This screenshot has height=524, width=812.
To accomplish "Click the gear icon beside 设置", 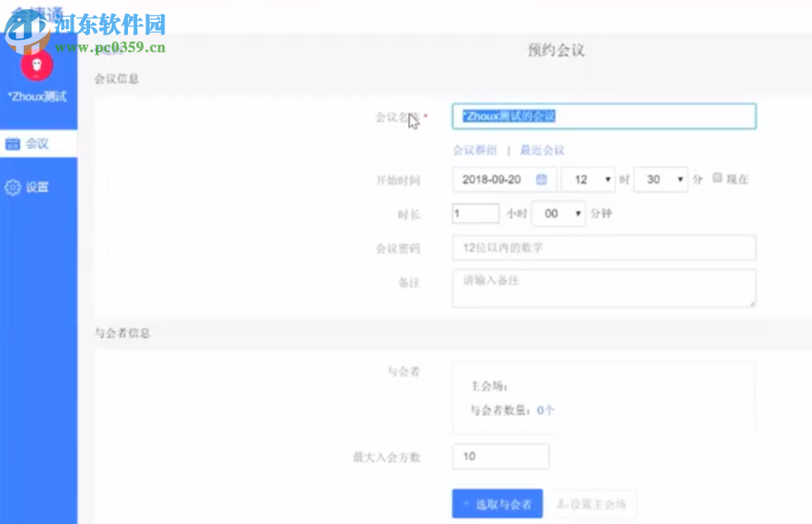I will pyautogui.click(x=12, y=187).
